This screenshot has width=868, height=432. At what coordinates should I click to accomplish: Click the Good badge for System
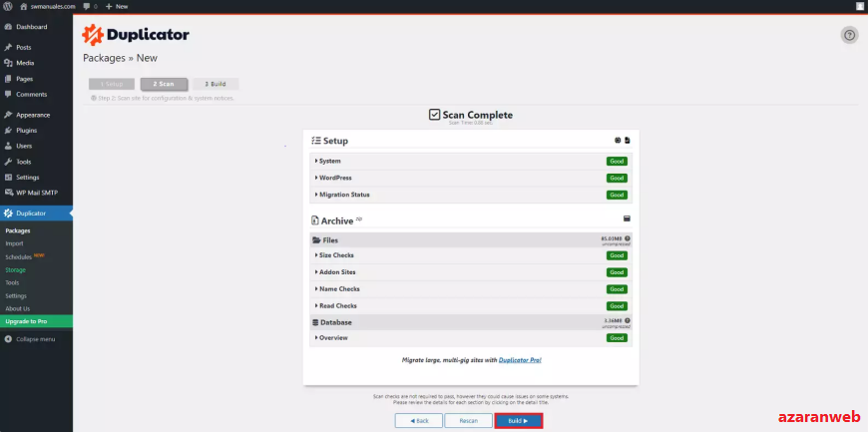coord(617,162)
